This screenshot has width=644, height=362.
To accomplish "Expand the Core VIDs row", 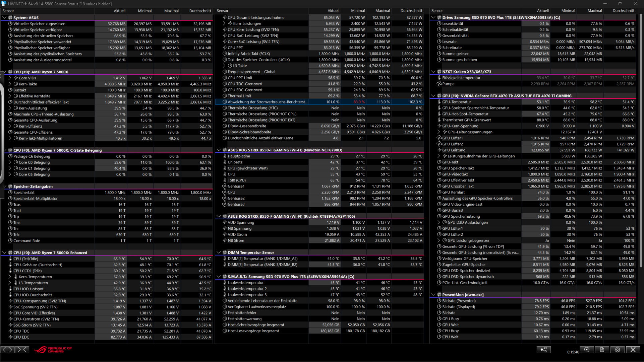I will tap(10, 78).
